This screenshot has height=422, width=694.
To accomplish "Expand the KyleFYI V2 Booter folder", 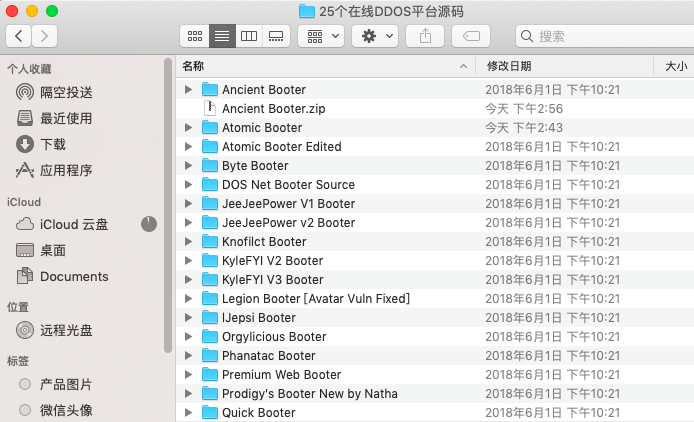I will click(x=189, y=261).
